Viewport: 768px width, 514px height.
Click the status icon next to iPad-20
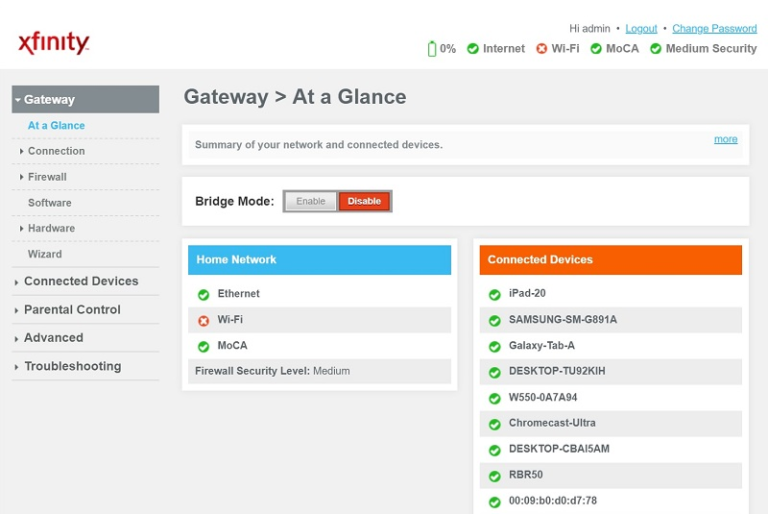(x=495, y=294)
